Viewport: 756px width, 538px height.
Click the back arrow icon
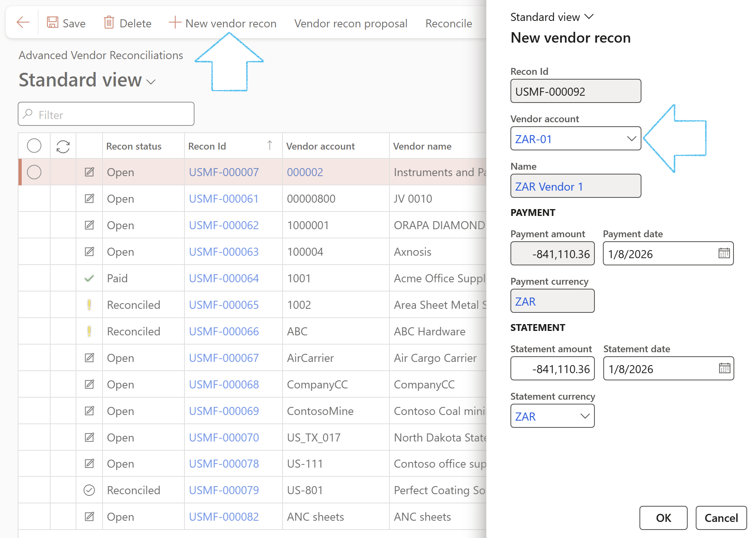(x=23, y=23)
